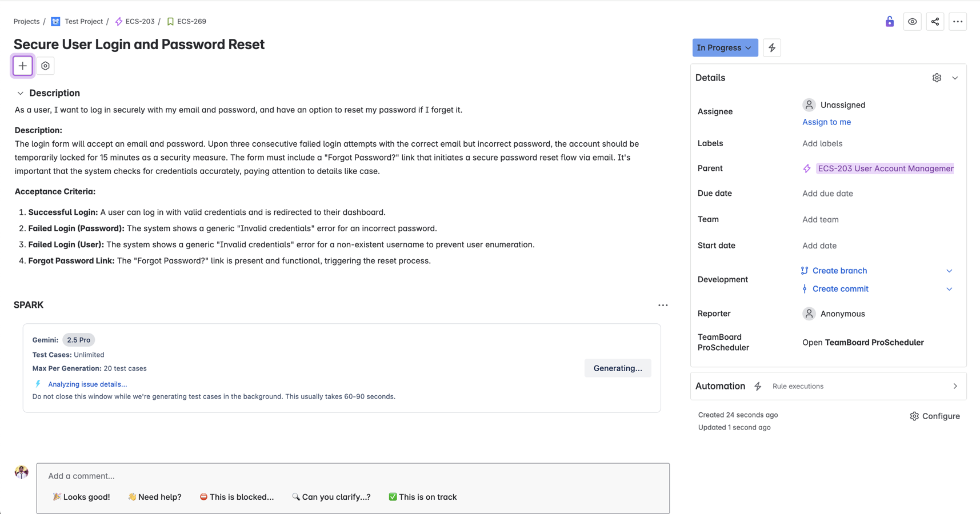The image size is (980, 514).
Task: Expand the Create branch dropdown arrow
Action: (949, 271)
